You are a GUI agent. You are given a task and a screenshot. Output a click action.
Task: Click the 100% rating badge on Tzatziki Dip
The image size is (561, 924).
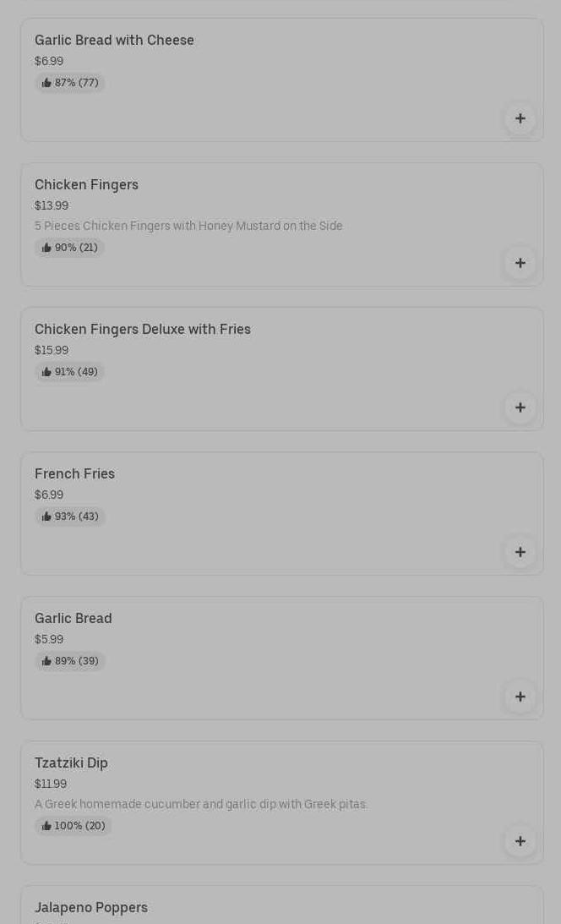[74, 826]
